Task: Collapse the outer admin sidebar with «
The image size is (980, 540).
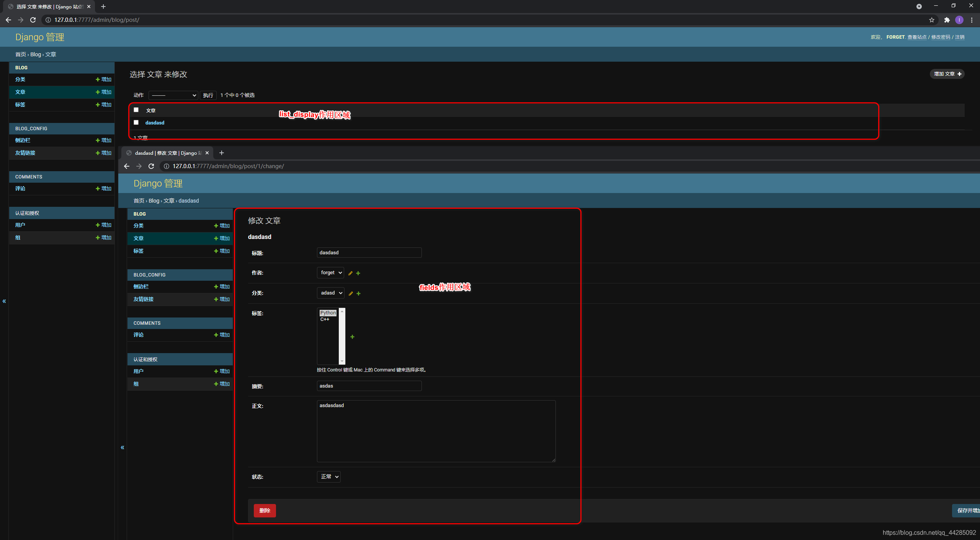Action: tap(4, 301)
